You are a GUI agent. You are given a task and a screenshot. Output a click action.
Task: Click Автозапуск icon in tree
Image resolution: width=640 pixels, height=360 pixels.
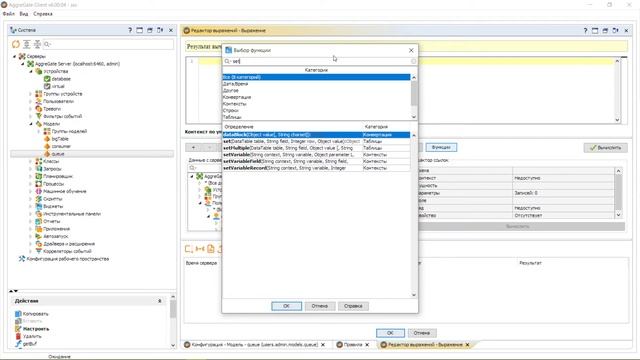[39, 236]
